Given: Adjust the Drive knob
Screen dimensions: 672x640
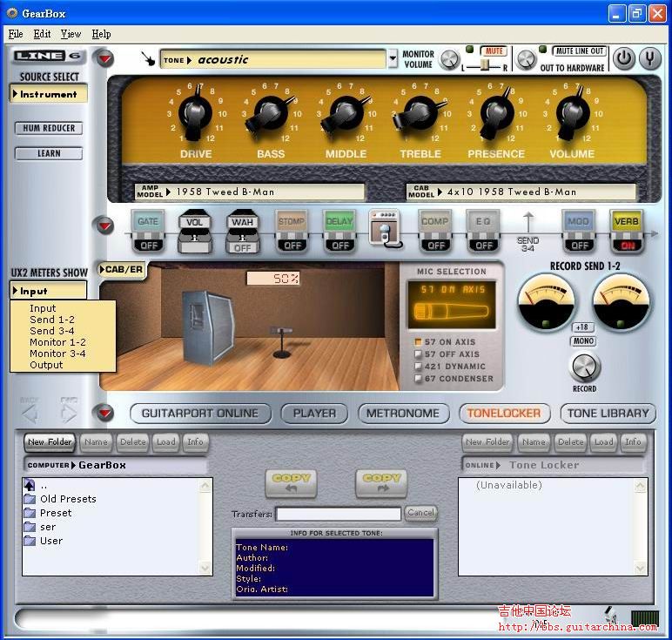Looking at the screenshot, I should [194, 113].
